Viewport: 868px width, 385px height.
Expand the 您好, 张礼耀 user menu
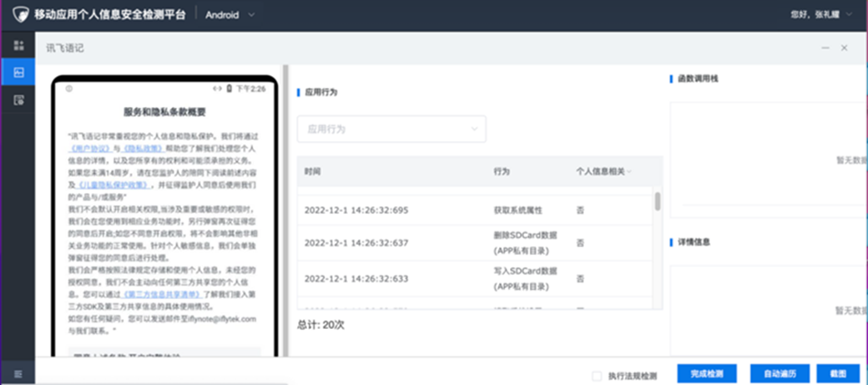pyautogui.click(x=821, y=15)
